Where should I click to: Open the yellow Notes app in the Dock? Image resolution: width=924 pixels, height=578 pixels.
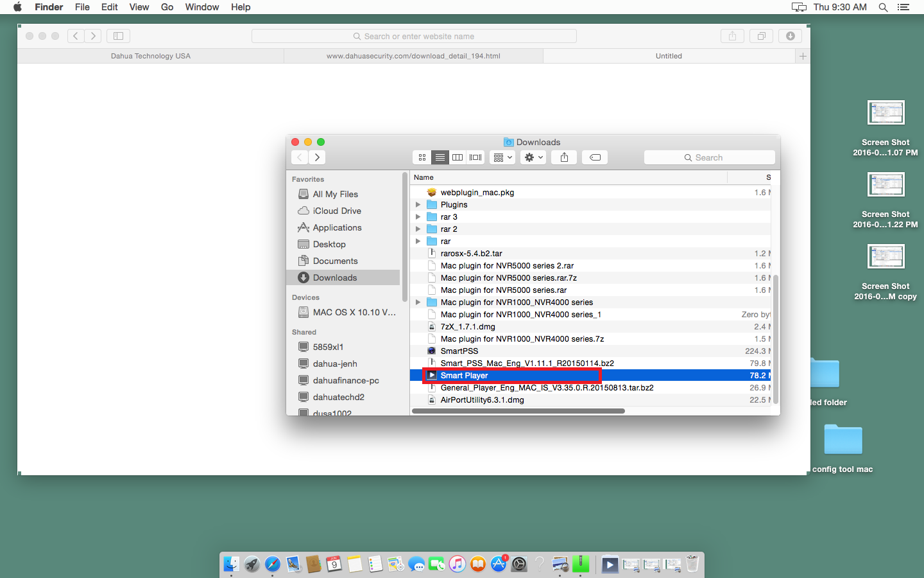(x=355, y=564)
